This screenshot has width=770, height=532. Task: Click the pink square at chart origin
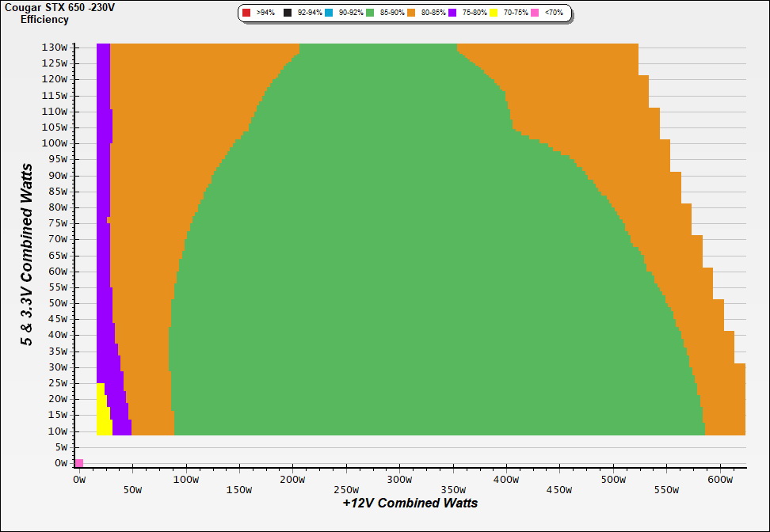click(79, 462)
